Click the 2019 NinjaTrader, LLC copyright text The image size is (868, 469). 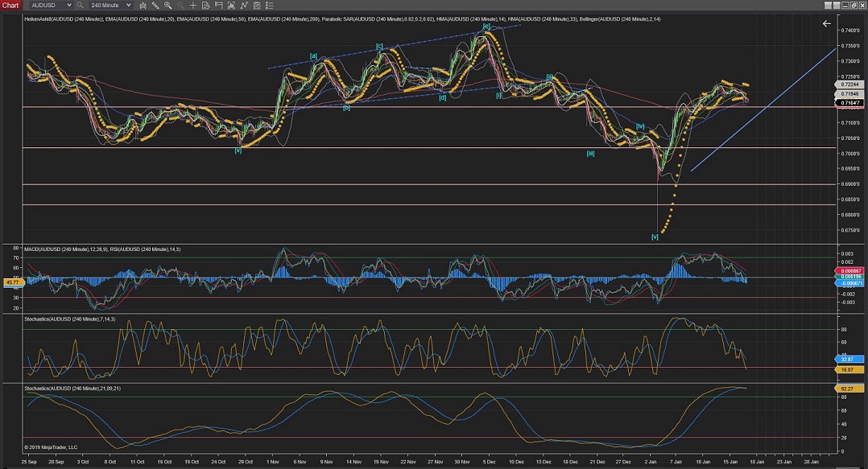[x=51, y=447]
